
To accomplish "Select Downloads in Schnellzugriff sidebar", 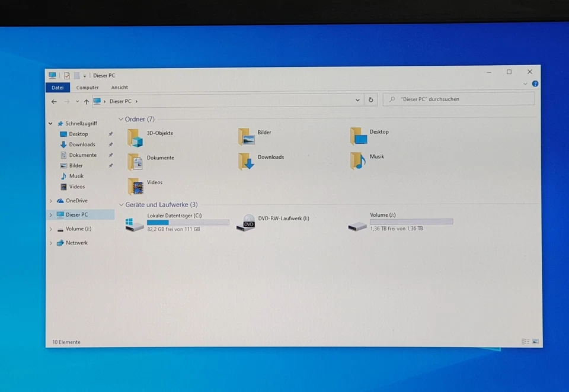I will (x=82, y=144).
